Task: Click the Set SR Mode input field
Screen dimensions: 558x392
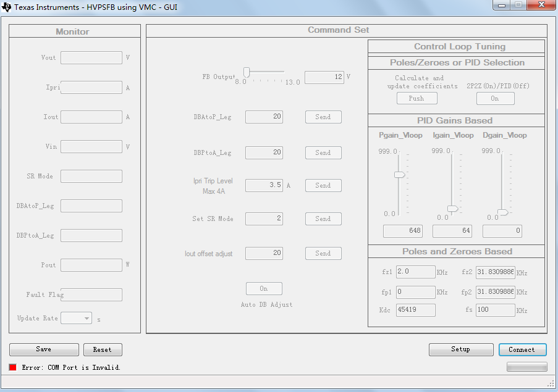Action: (x=264, y=219)
